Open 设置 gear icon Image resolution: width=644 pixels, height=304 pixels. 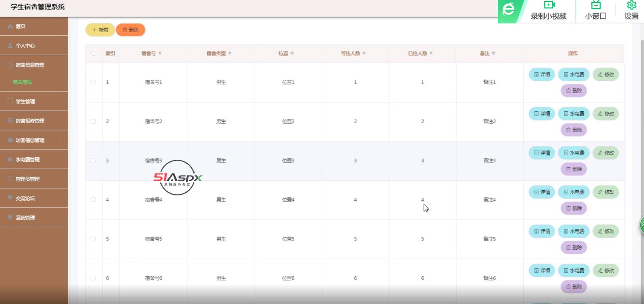point(631,5)
